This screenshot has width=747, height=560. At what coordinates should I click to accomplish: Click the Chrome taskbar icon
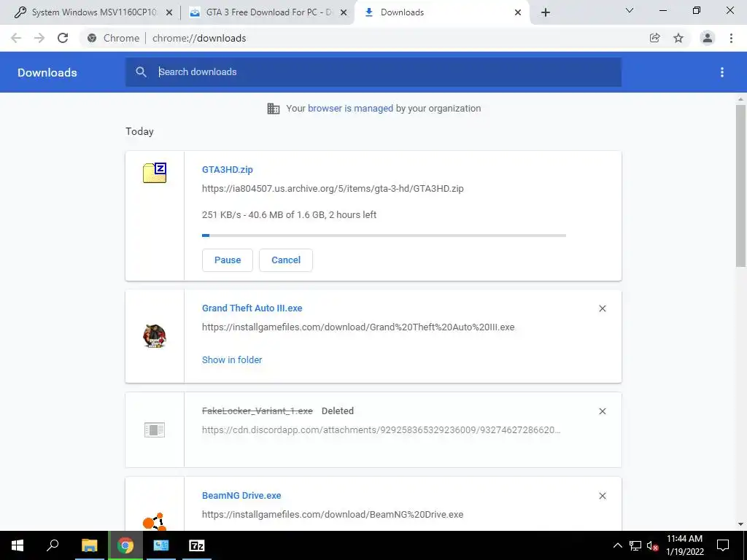point(125,545)
